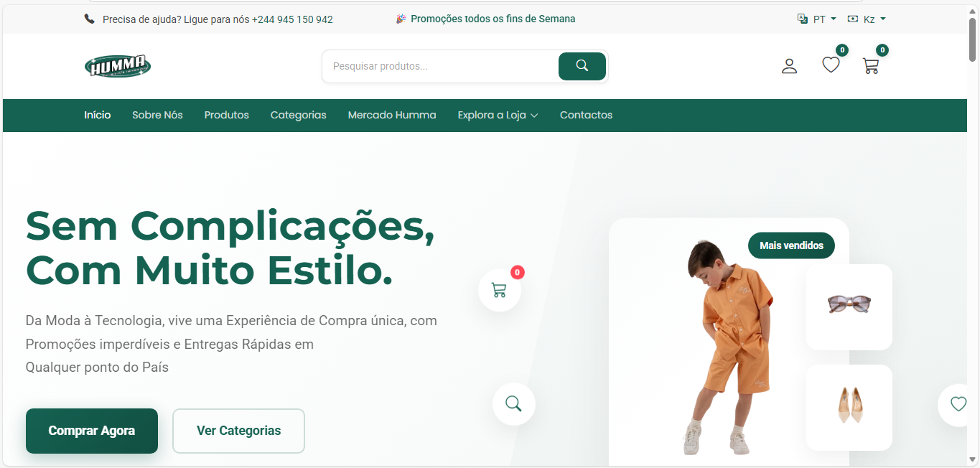Click the Mais vendidos badge
The image size is (980, 468).
791,245
